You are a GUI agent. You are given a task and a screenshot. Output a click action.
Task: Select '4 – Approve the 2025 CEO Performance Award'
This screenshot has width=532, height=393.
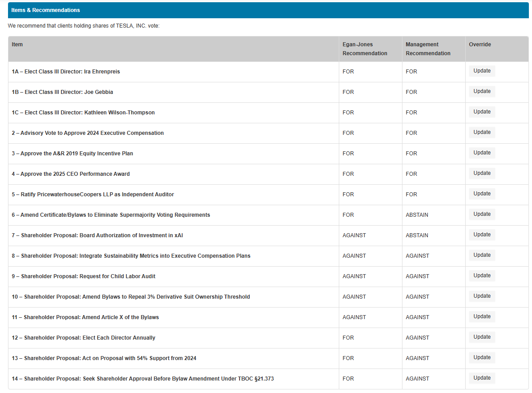[x=71, y=174]
